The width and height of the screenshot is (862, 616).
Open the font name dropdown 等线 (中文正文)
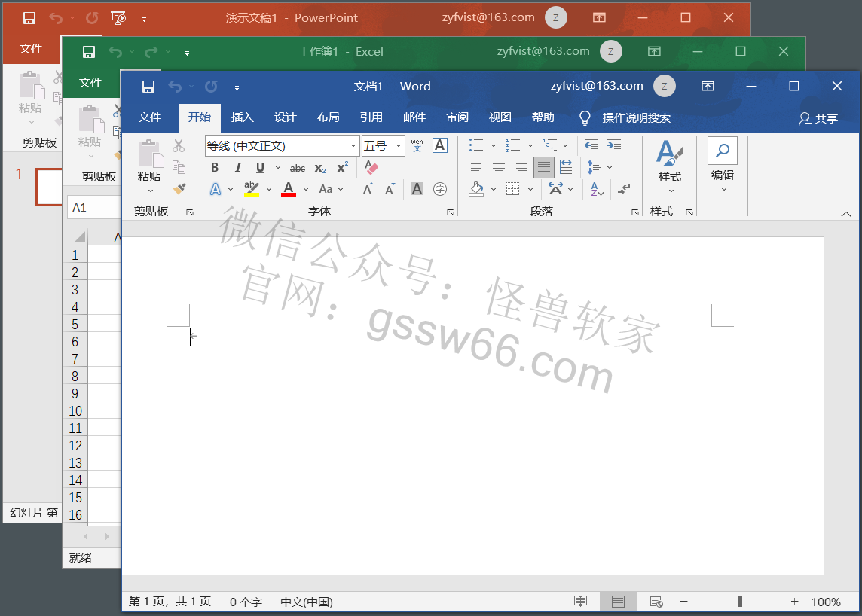[x=353, y=145]
